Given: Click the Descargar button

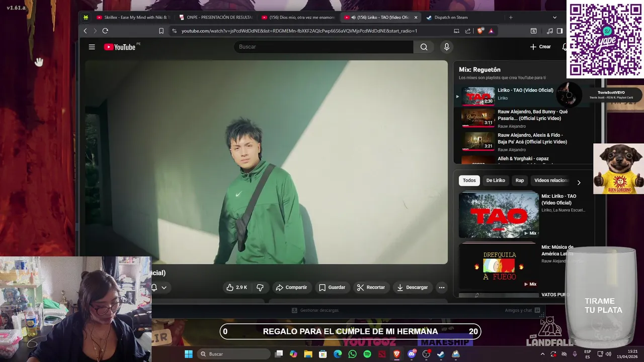Looking at the screenshot, I should tap(412, 287).
